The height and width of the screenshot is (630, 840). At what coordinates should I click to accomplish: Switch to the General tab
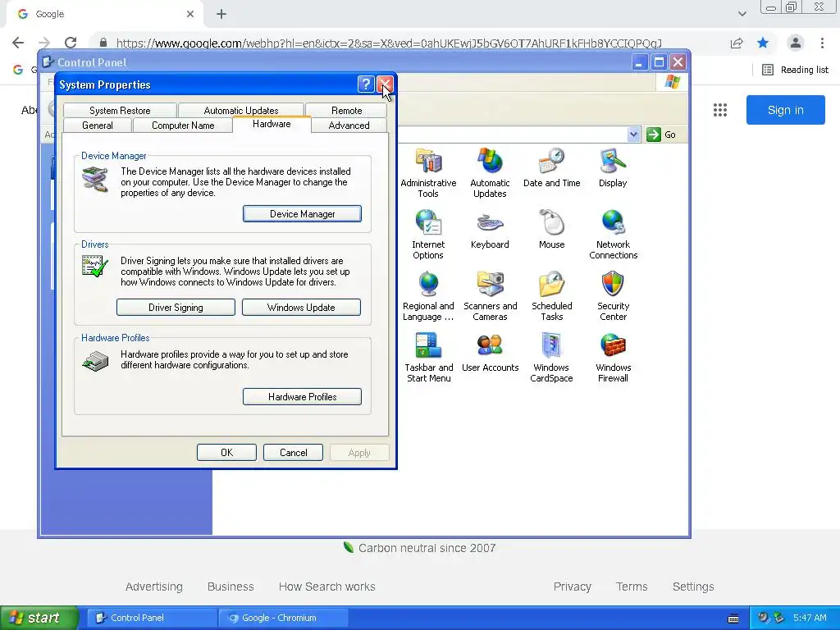98,126
